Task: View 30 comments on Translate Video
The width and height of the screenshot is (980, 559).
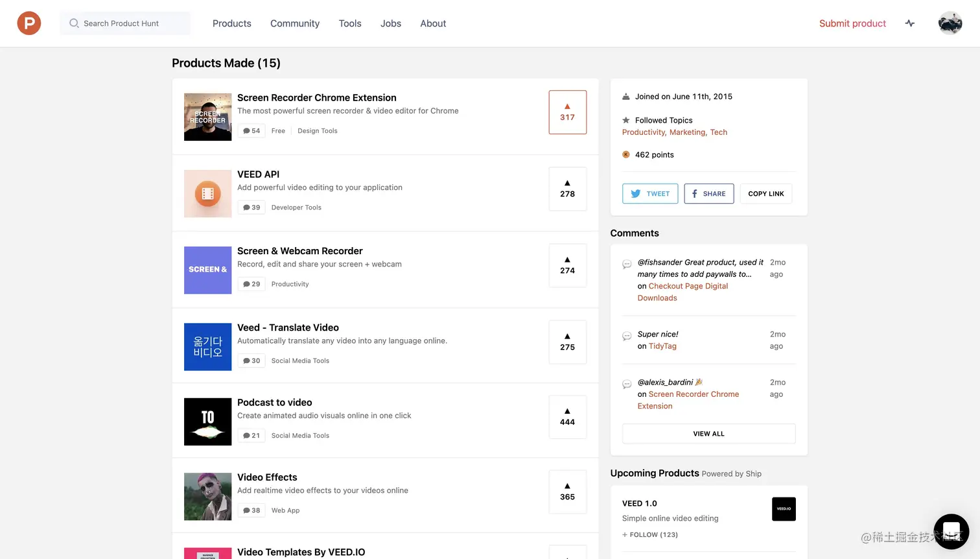Action: 251,361
